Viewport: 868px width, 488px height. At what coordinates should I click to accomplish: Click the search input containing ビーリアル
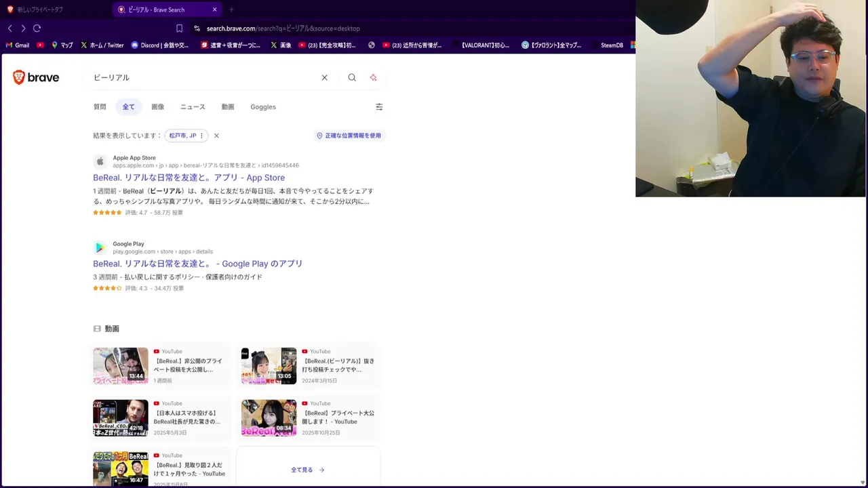203,77
